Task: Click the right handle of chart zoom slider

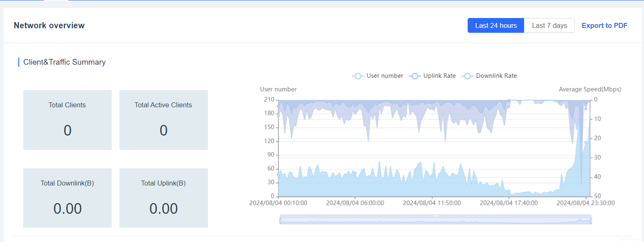Action: (591, 221)
